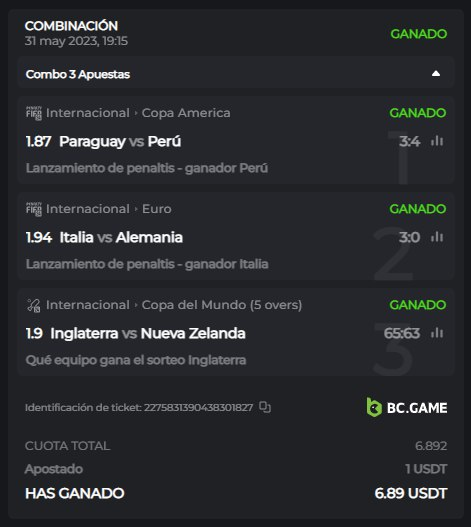
Task: Copy the ticket identification number
Action: point(265,407)
